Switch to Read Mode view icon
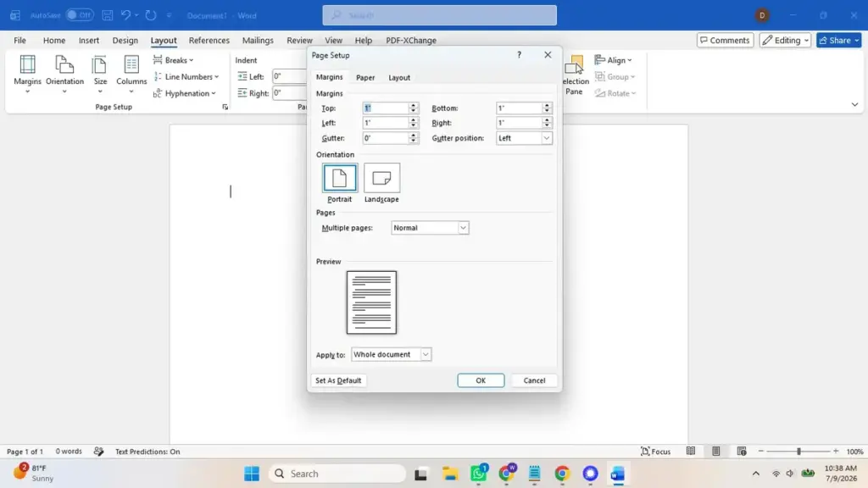 coord(690,452)
